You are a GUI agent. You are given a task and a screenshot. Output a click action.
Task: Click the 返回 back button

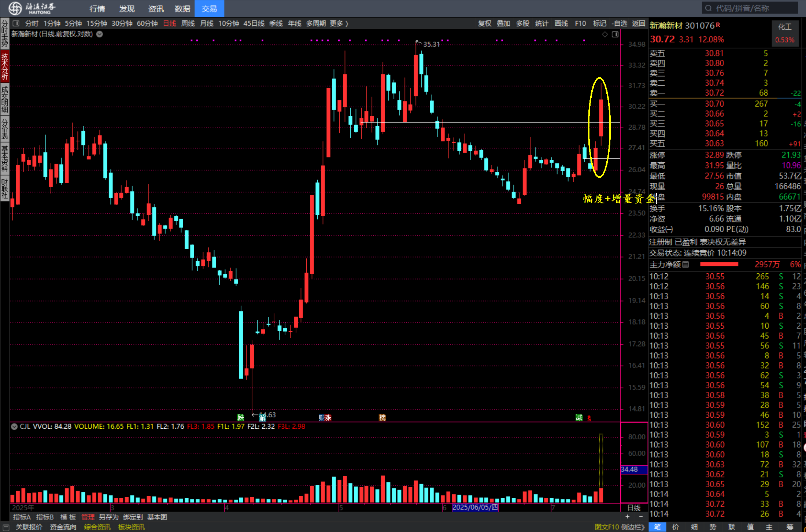[x=639, y=23]
